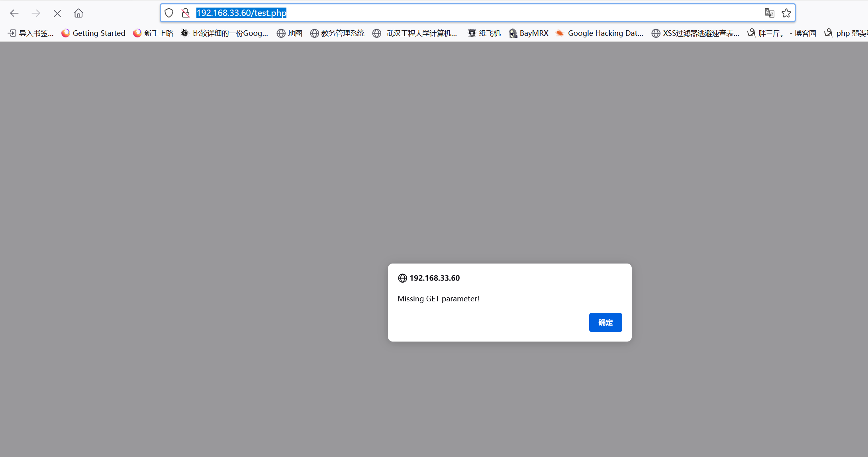The image size is (868, 457).
Task: Open 胖三斤 博客园 bookmark
Action: 782,33
